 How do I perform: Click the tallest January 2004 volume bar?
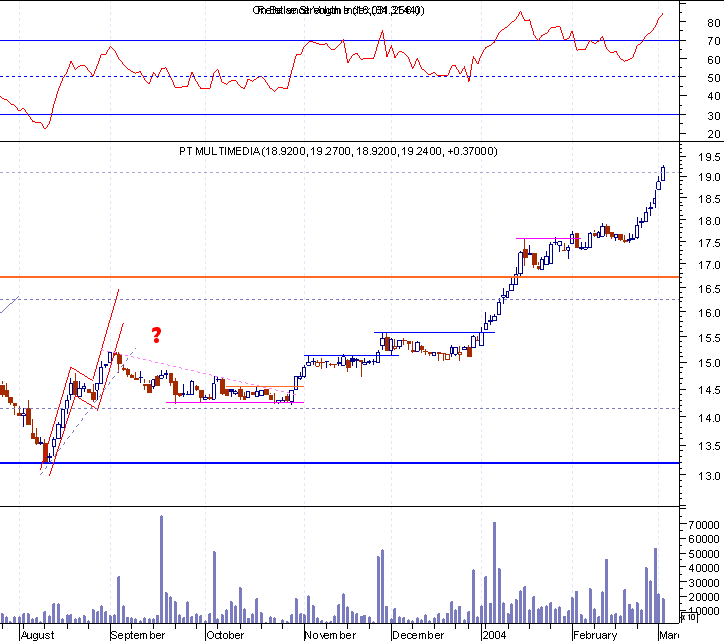click(495, 573)
